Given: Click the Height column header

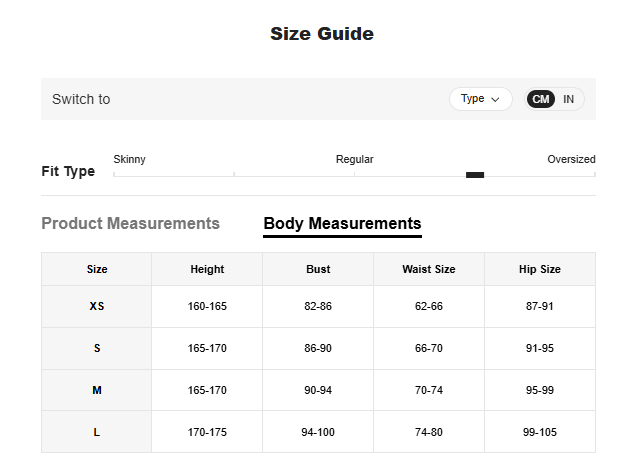Looking at the screenshot, I should click(207, 269).
